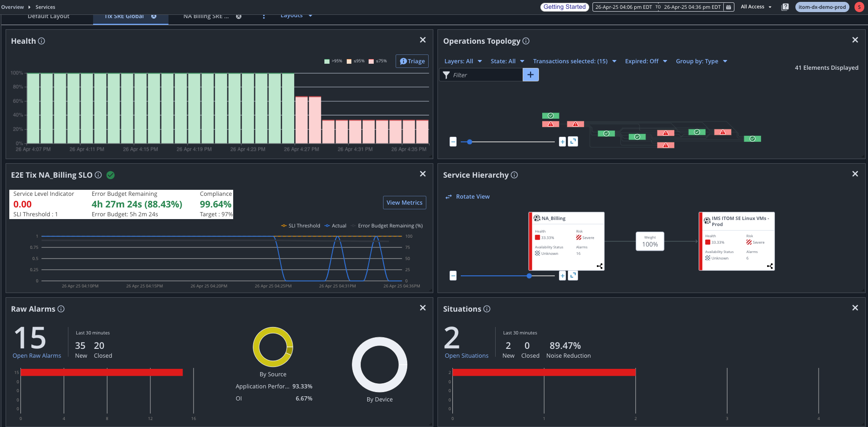Click the Raw Alarms info icon
Screen dimensions: 868x427
[61, 309]
